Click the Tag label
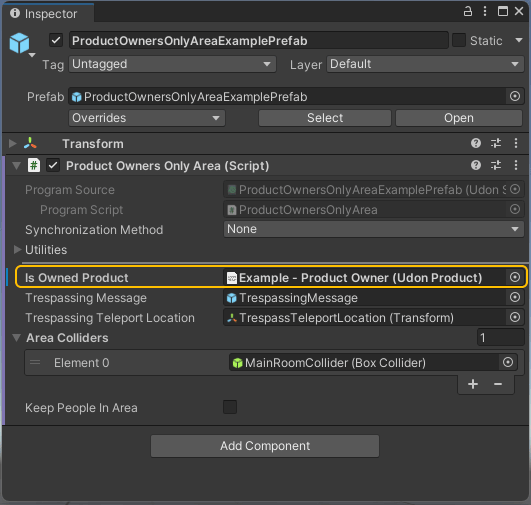531x505 pixels. pos(53,64)
